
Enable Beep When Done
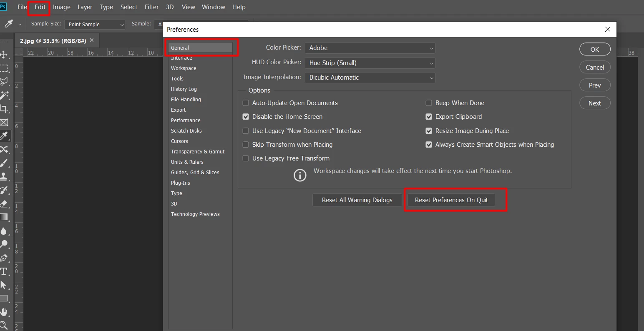(429, 103)
